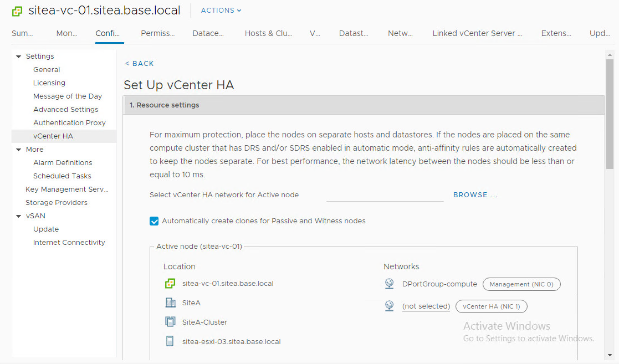The width and height of the screenshot is (619, 364).
Task: Click the vCenter server icon in the title
Action: point(17,11)
